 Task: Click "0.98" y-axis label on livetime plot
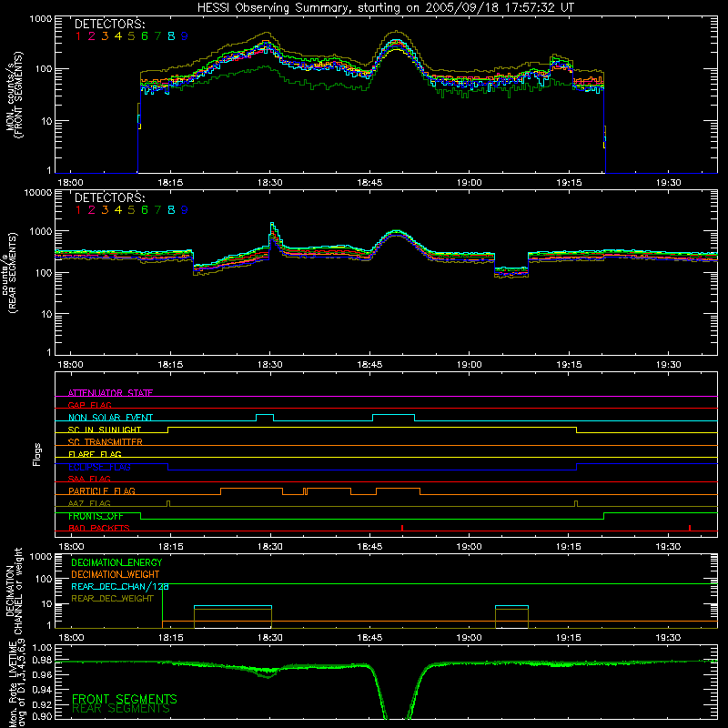(42, 661)
